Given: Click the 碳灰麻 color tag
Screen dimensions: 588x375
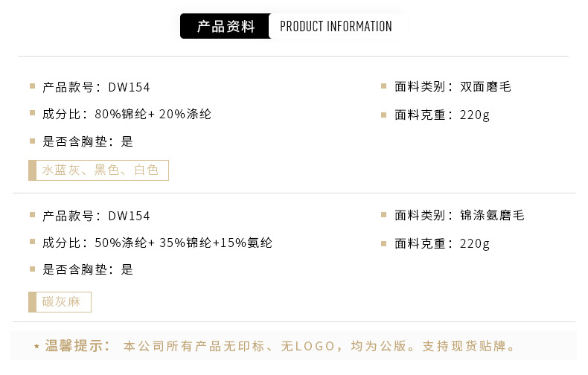Looking at the screenshot, I should click(63, 302).
